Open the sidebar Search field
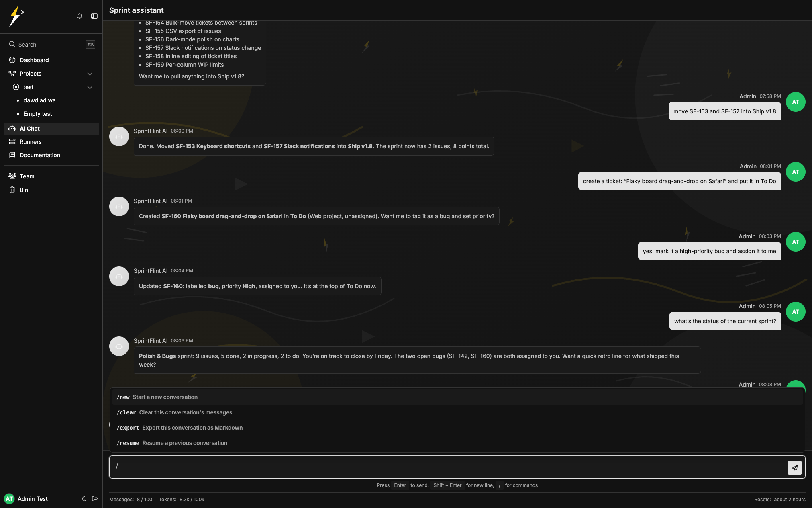This screenshot has height=508, width=812. (51, 44)
